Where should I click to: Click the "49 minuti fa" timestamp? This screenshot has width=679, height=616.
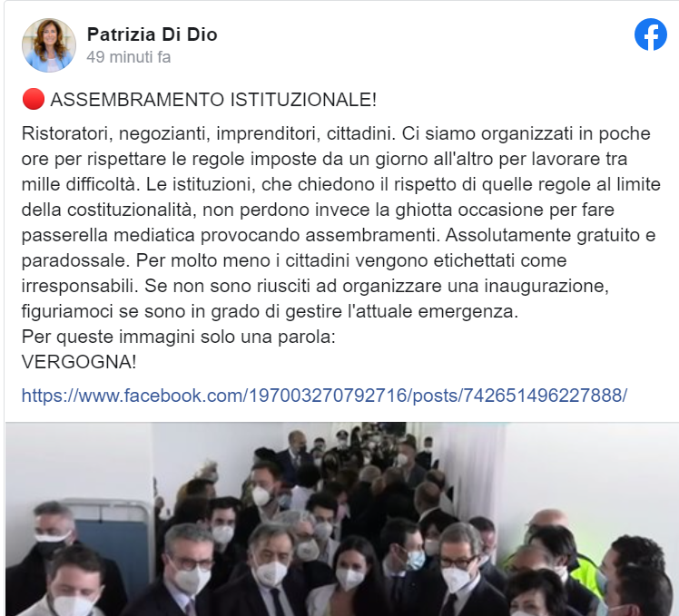pos(129,57)
